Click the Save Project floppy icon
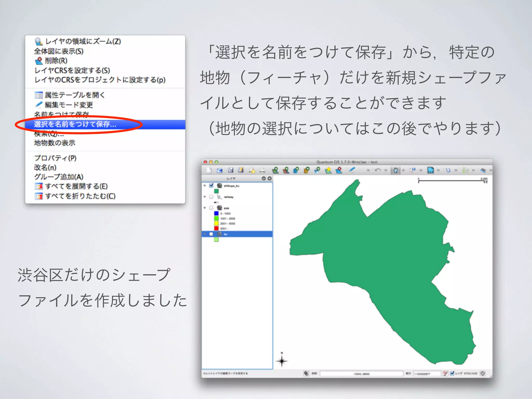 click(230, 170)
